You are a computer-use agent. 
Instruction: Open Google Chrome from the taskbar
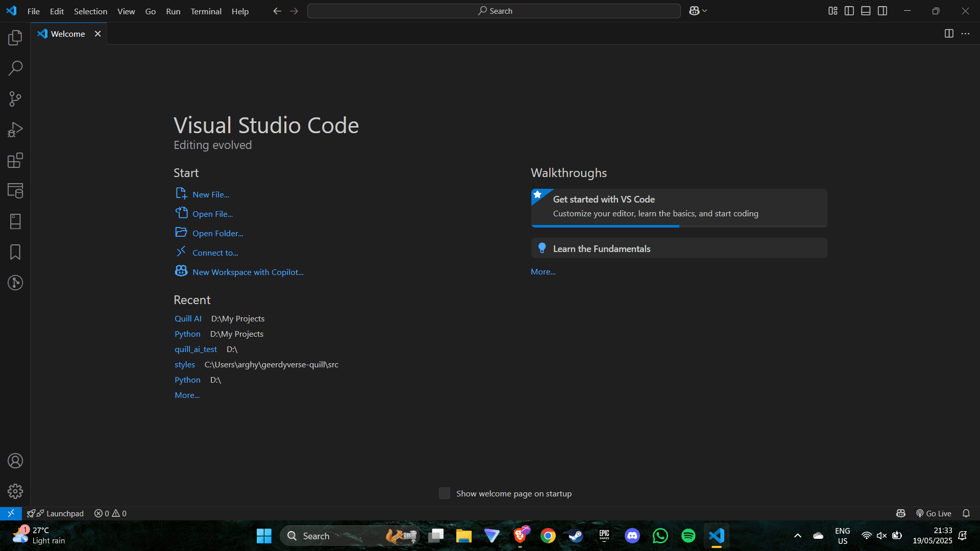coord(548,536)
